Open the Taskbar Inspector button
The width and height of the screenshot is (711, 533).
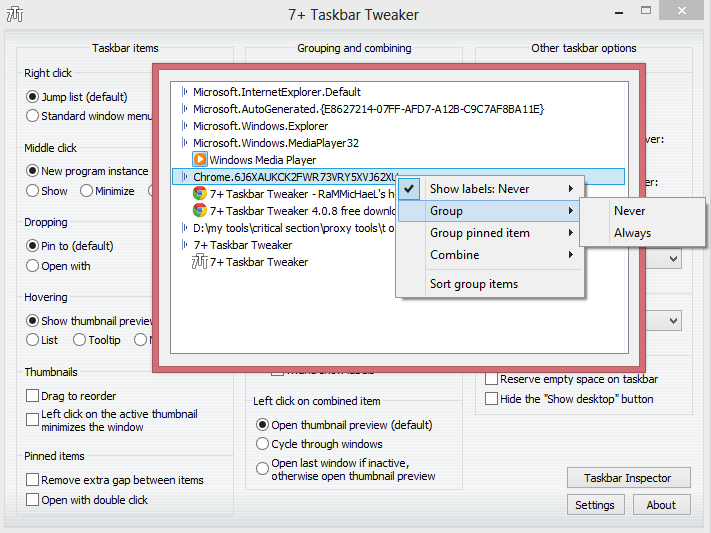(x=628, y=478)
